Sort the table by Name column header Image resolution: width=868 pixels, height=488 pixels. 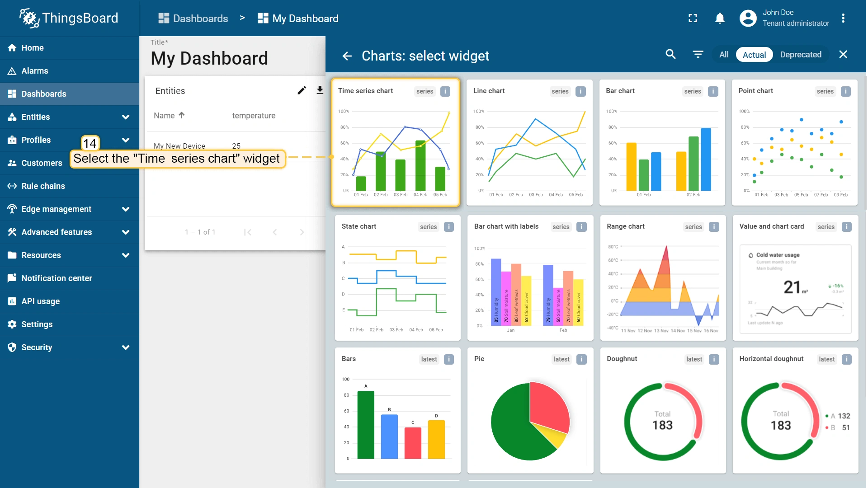pos(165,116)
